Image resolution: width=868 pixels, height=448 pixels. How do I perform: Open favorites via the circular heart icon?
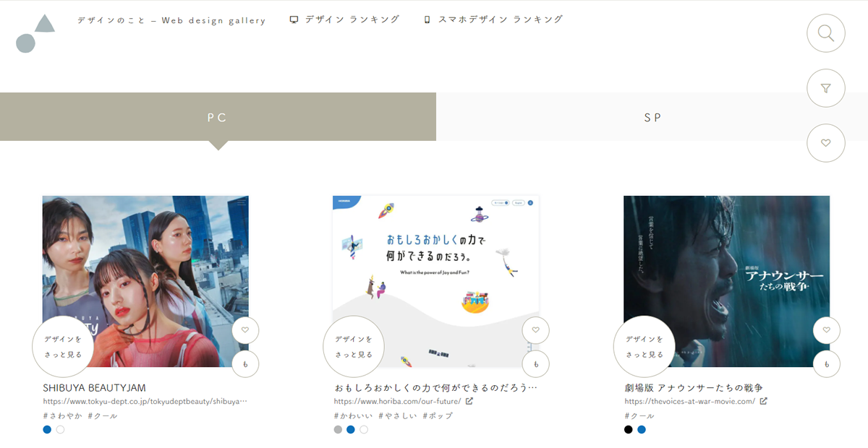tap(826, 143)
